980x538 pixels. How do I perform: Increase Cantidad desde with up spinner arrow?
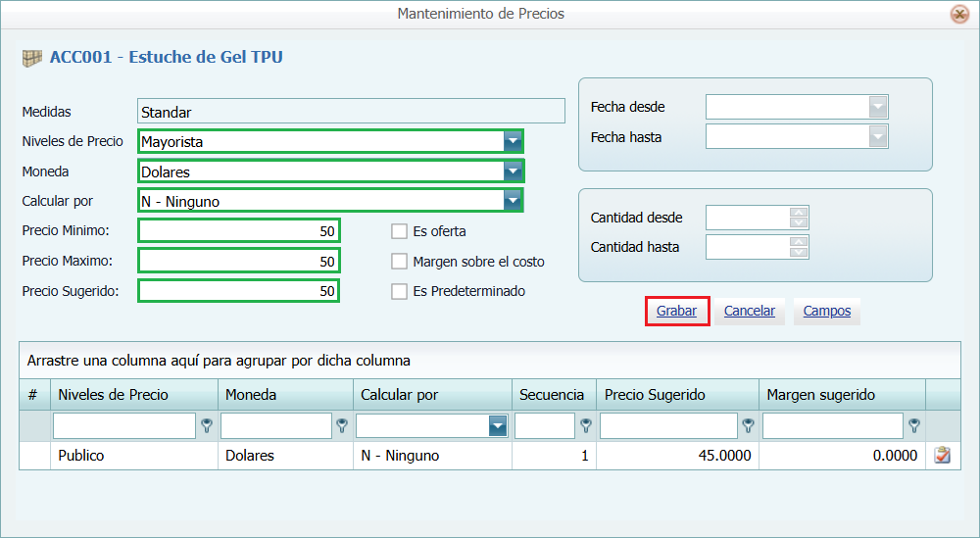pyautogui.click(x=800, y=213)
